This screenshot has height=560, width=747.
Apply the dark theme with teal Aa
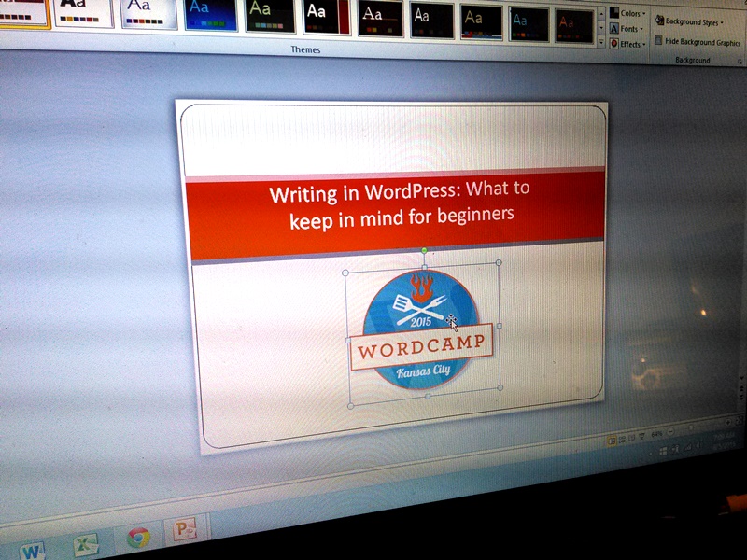pos(529,23)
